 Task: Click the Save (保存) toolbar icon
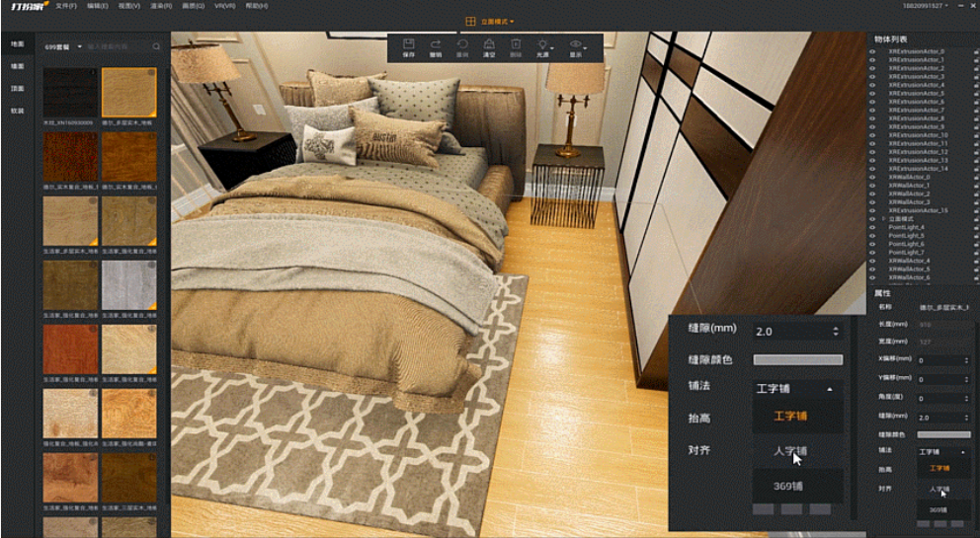pos(409,43)
